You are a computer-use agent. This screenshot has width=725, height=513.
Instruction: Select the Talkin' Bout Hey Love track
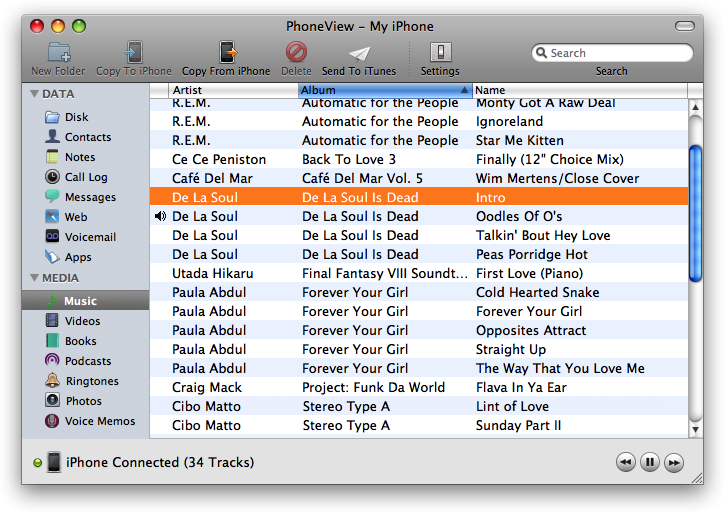pyautogui.click(x=419, y=235)
